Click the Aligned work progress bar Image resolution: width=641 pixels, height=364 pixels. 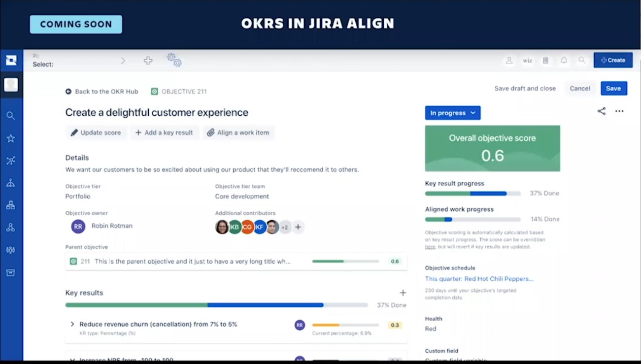[472, 219]
